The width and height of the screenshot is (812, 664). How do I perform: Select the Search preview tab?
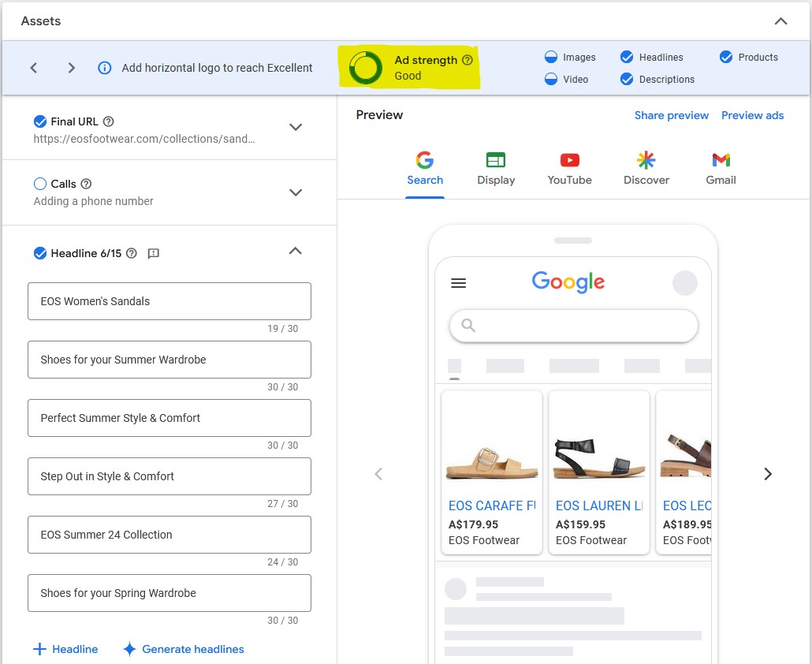coord(425,169)
